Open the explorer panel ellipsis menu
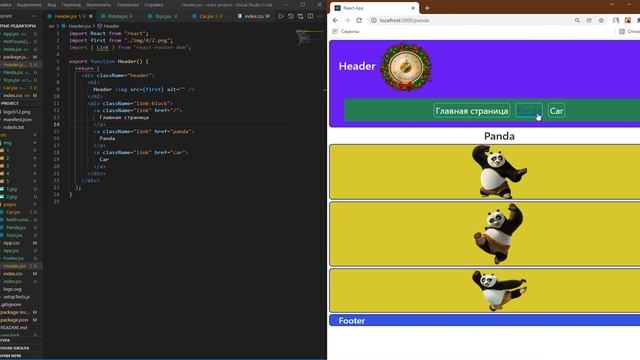The width and height of the screenshot is (640, 360). click(34, 16)
